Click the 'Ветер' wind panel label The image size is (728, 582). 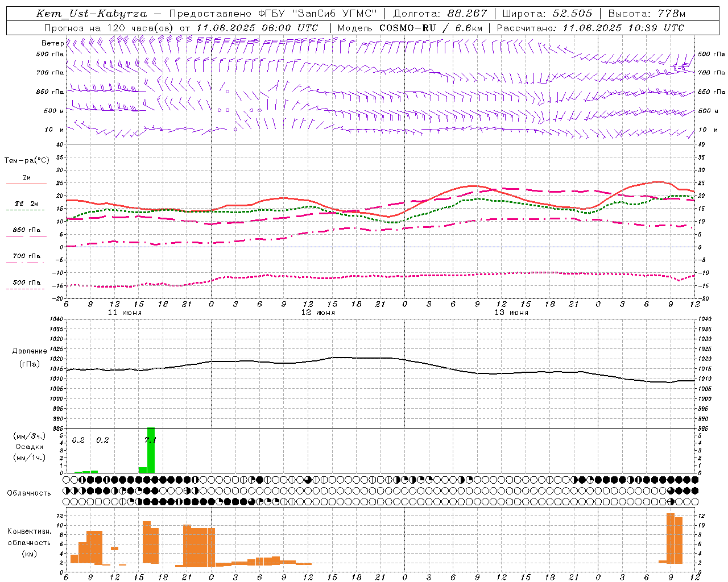coord(52,43)
